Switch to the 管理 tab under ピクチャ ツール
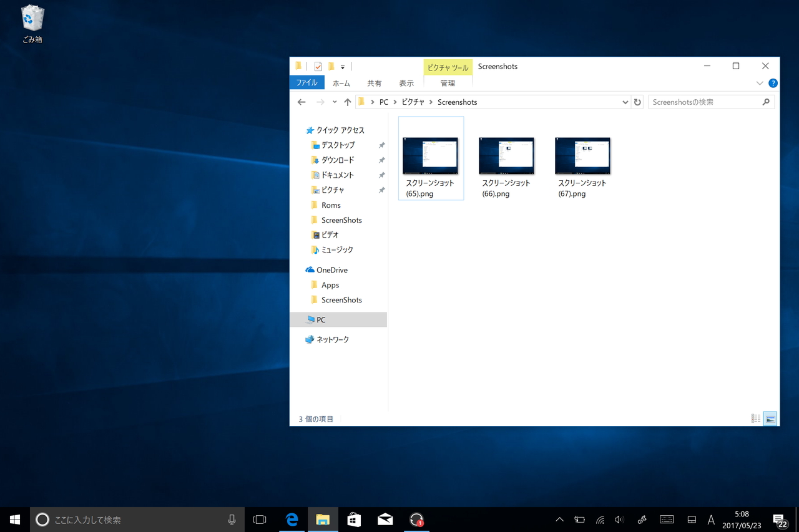The height and width of the screenshot is (532, 799). 448,82
